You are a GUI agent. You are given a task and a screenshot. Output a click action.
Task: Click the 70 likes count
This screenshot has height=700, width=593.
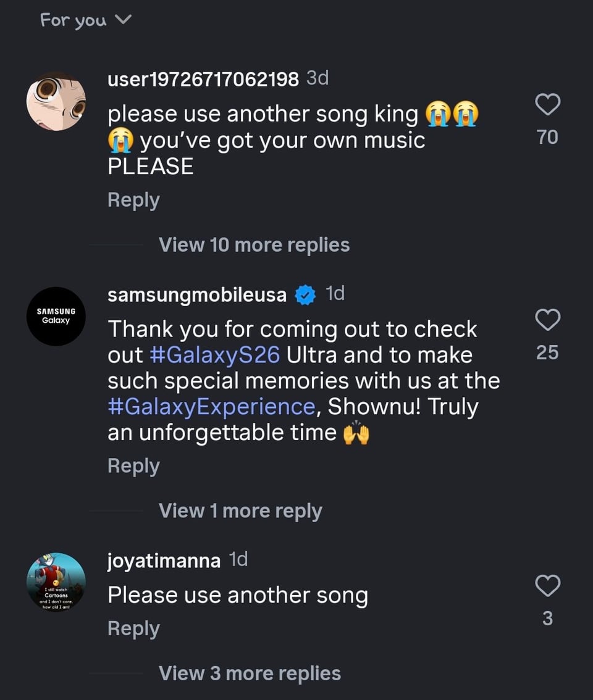(x=547, y=136)
